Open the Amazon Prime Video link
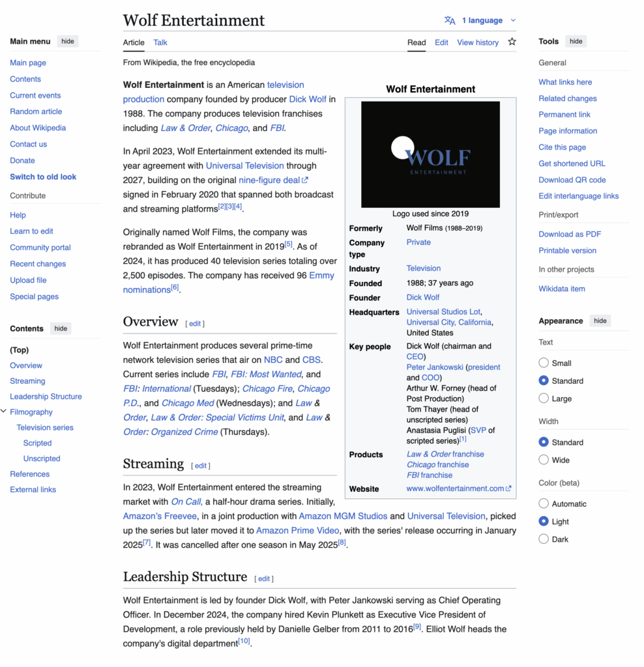The width and height of the screenshot is (644, 667). pos(297,531)
